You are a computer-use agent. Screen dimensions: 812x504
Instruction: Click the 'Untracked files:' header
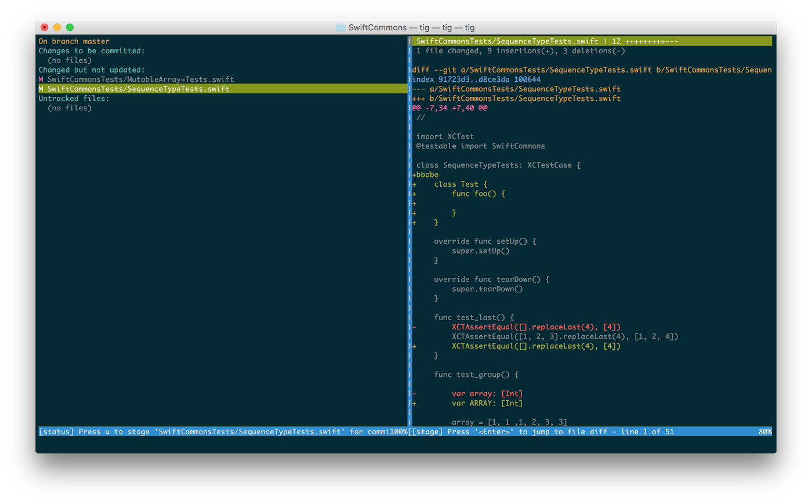tap(74, 99)
